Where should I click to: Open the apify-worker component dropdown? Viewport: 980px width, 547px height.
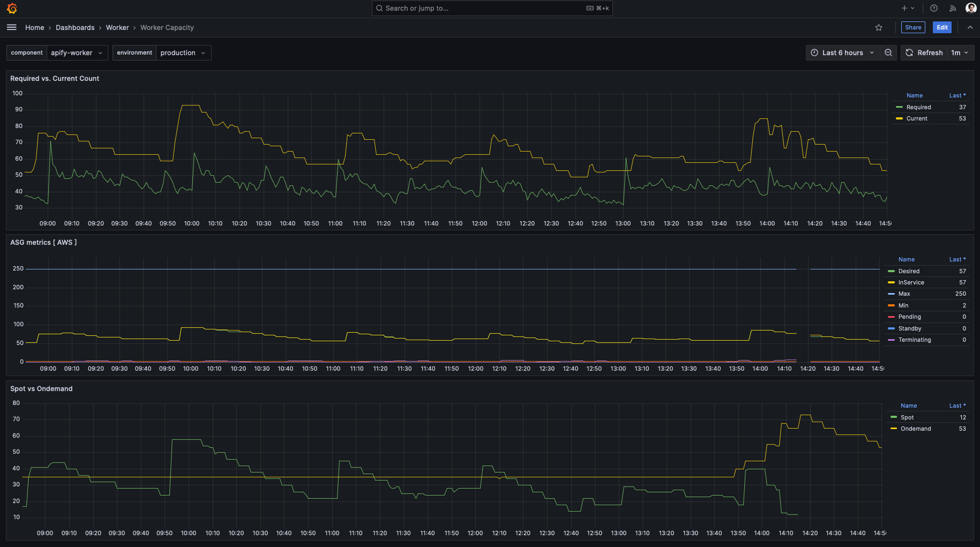(77, 53)
